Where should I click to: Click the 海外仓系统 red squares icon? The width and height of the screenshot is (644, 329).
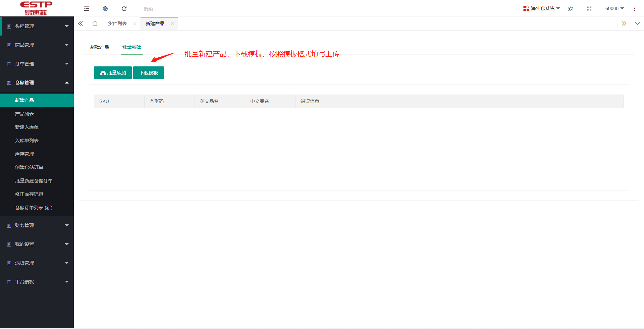tap(526, 8)
